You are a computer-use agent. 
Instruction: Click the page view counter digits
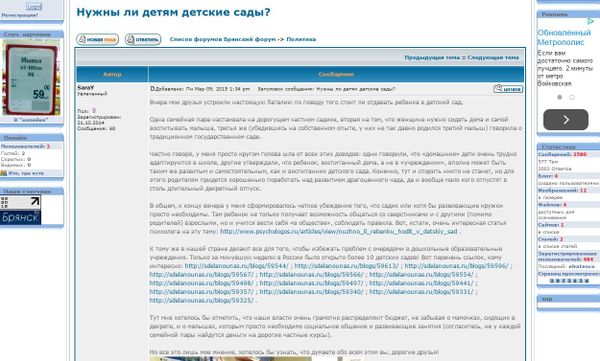pyautogui.click(x=569, y=281)
